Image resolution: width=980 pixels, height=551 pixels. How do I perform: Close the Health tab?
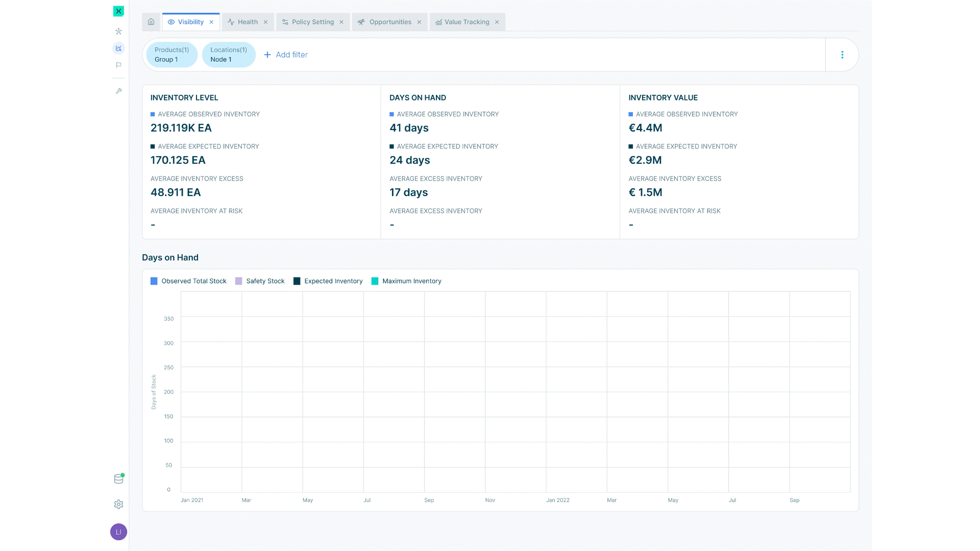tap(265, 22)
